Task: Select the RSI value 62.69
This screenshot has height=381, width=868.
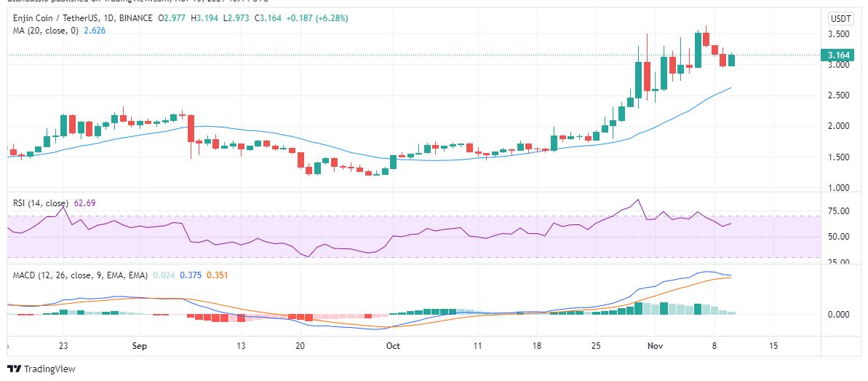Action: coord(84,203)
